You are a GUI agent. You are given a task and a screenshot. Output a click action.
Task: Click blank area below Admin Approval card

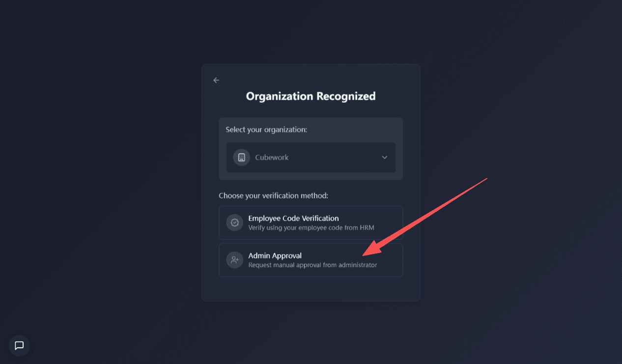pyautogui.click(x=311, y=289)
